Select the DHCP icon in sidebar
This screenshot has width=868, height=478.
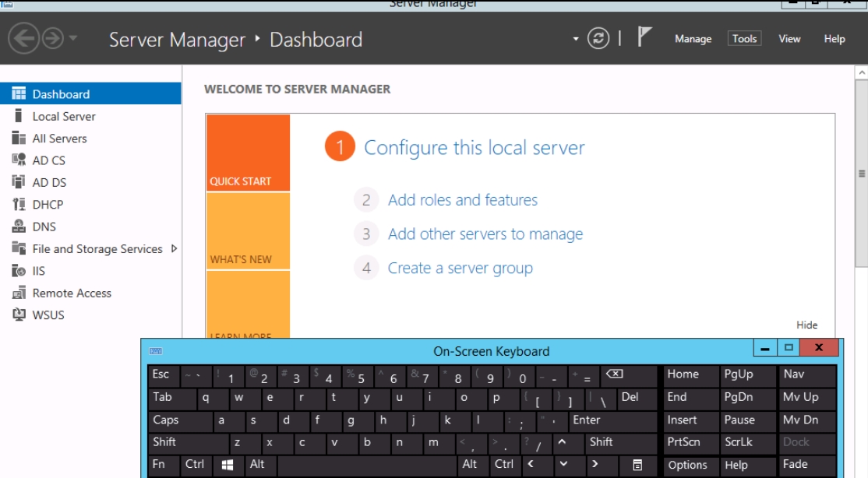point(19,205)
